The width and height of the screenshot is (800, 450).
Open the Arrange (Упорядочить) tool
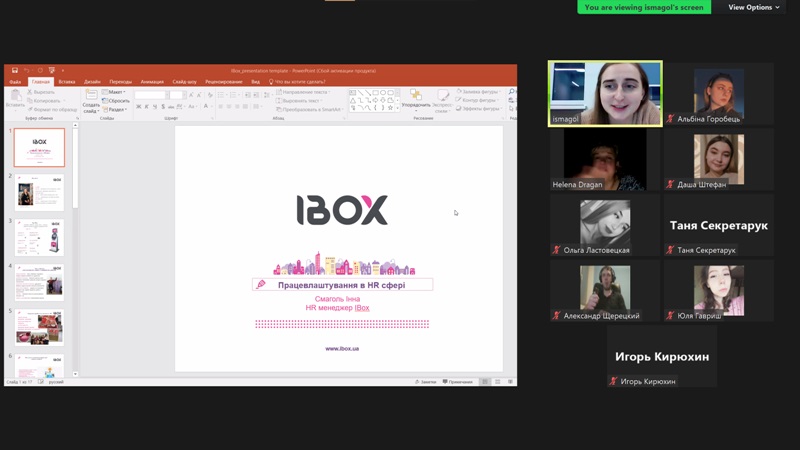click(416, 99)
